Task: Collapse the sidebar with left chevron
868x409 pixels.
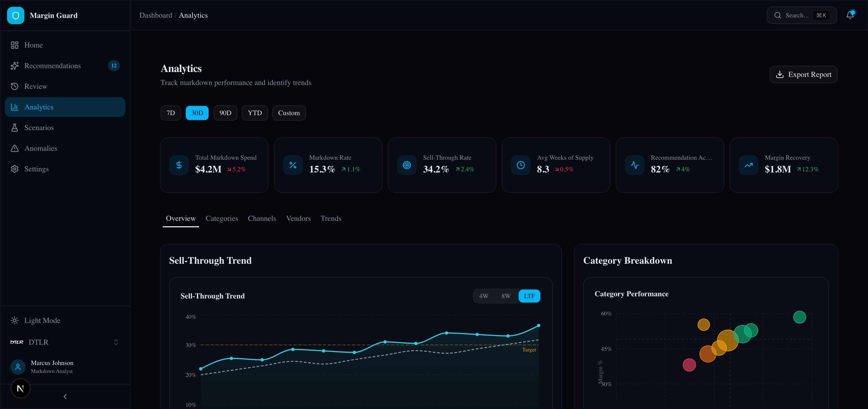Action: click(65, 397)
